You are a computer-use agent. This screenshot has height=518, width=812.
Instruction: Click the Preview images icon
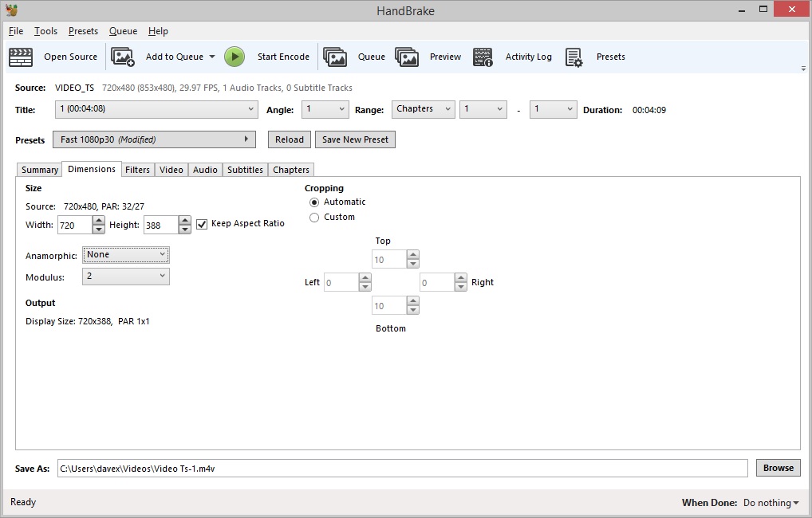click(407, 57)
